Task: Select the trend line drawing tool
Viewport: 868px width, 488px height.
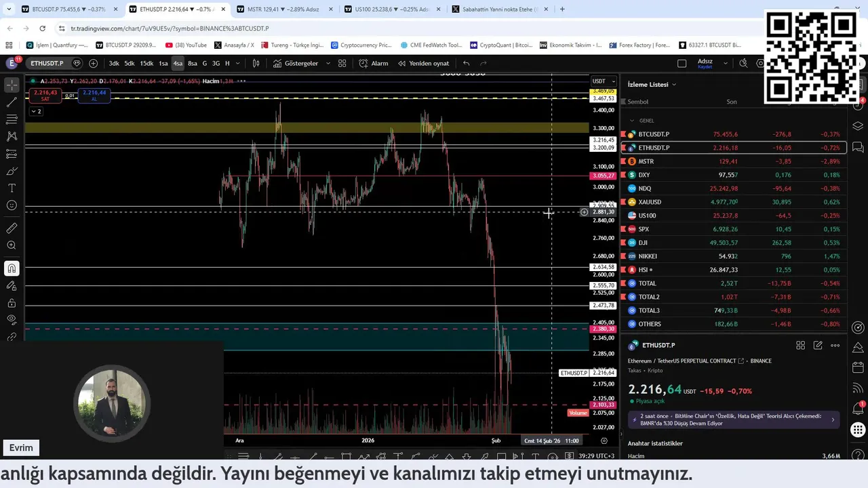Action: point(12,102)
